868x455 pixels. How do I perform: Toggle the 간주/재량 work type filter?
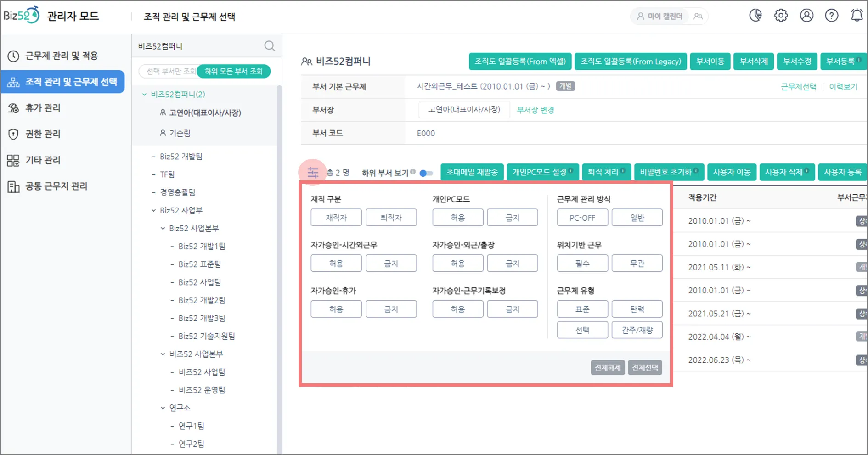(x=637, y=330)
